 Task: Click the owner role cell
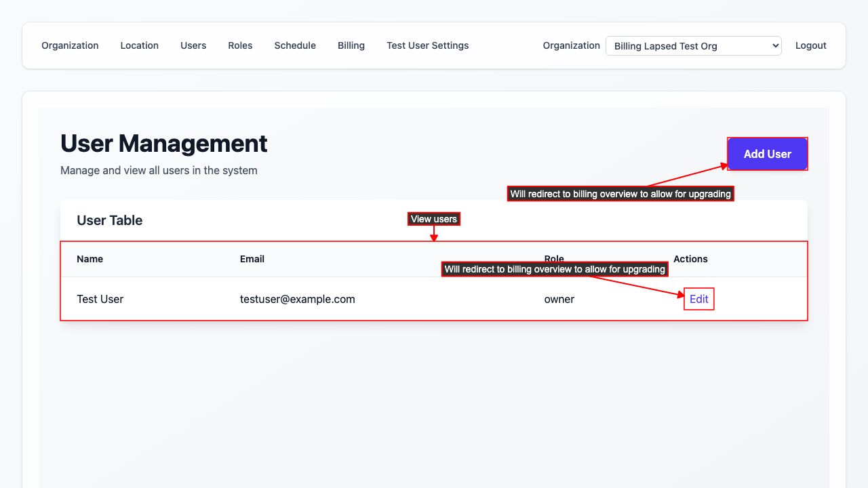tap(559, 299)
